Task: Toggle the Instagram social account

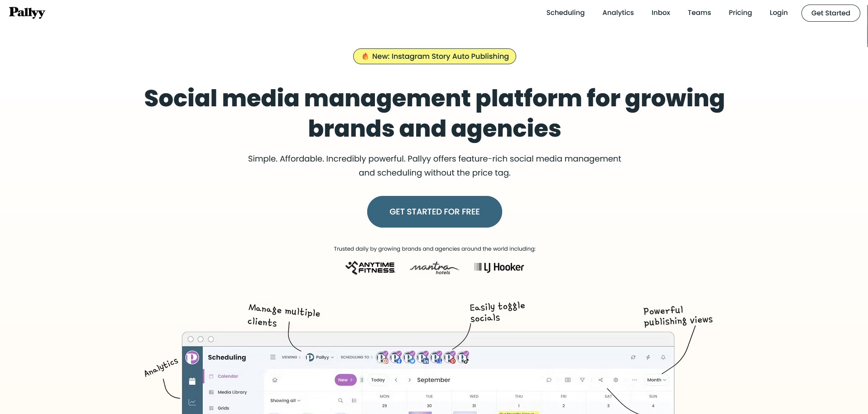Action: coord(382,357)
